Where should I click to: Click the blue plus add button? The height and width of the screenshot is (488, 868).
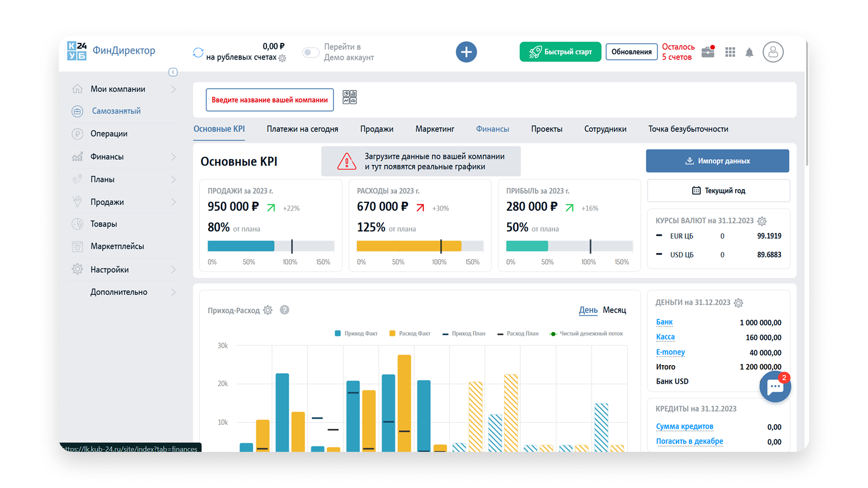(466, 52)
